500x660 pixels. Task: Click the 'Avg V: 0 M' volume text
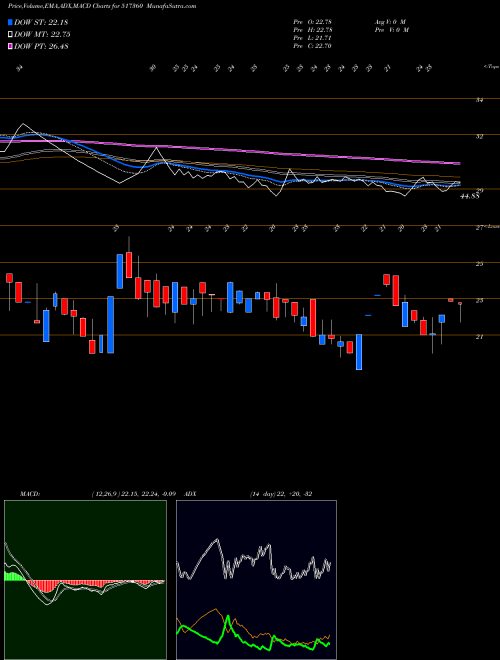click(390, 22)
